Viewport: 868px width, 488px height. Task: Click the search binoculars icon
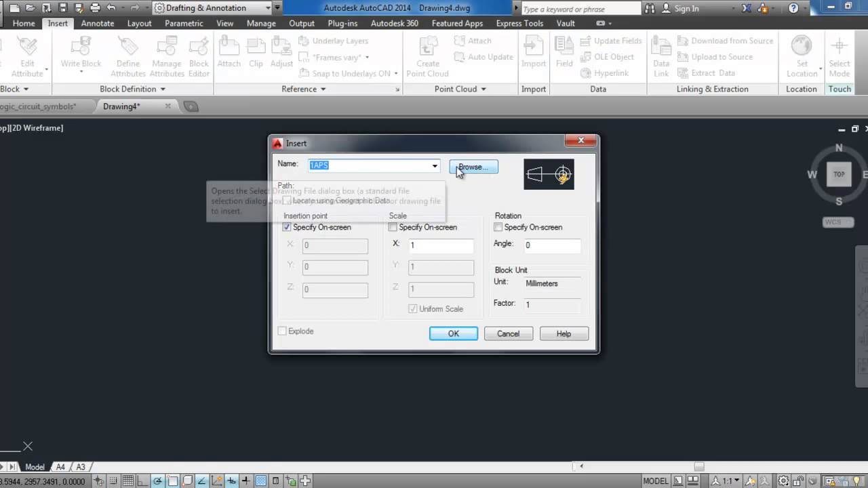click(x=650, y=8)
